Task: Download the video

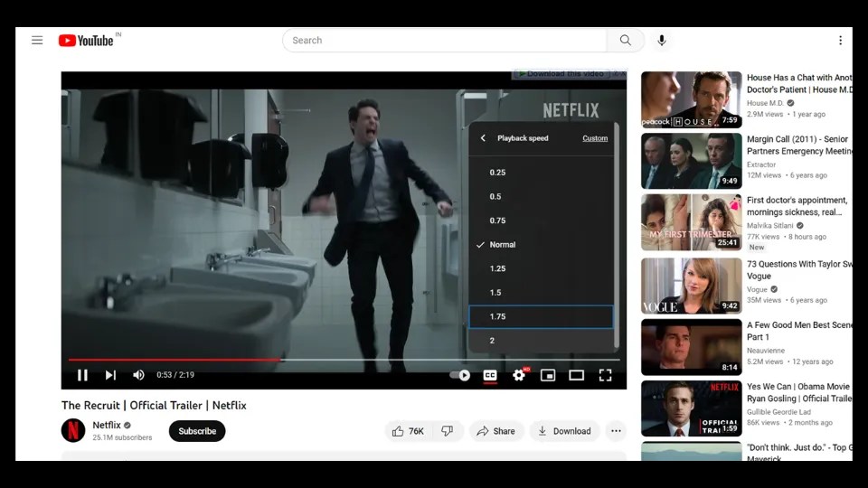Action: pyautogui.click(x=564, y=431)
